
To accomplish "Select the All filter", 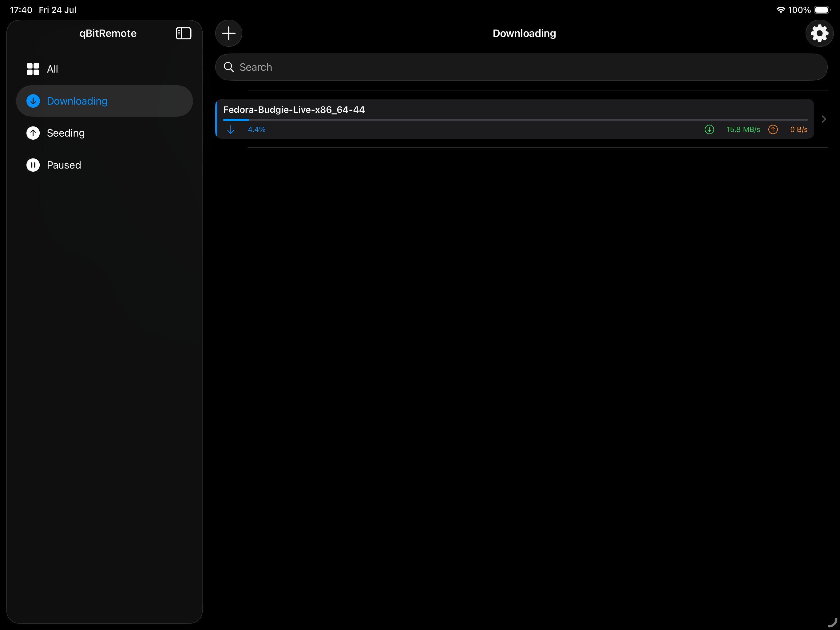I will pyautogui.click(x=105, y=69).
